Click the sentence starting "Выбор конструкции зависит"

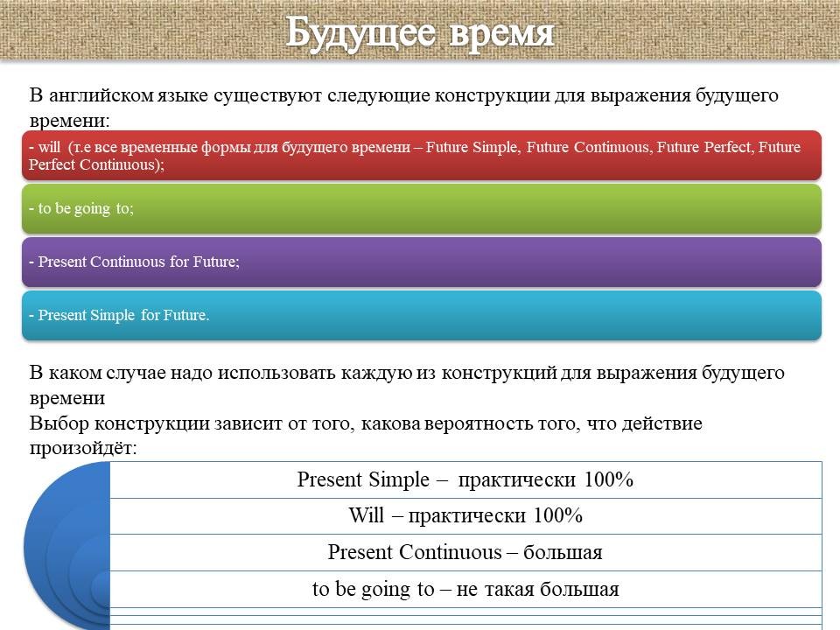click(365, 424)
